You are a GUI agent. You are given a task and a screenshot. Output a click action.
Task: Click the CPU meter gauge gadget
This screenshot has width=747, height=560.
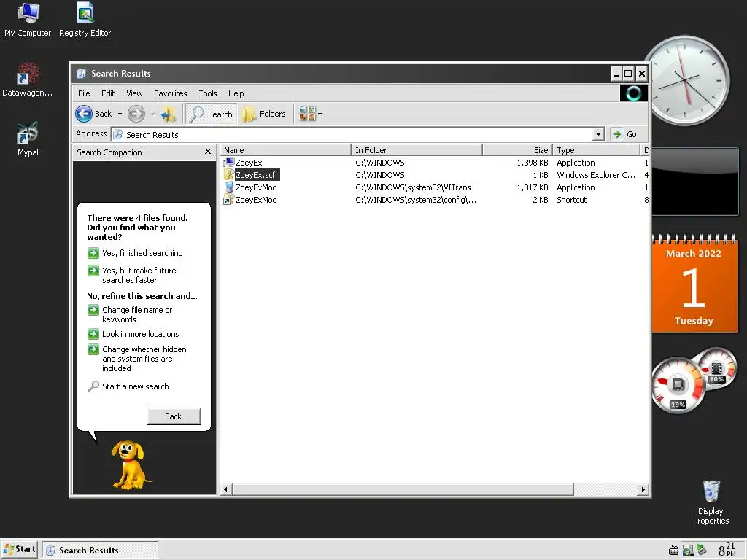[x=678, y=385]
